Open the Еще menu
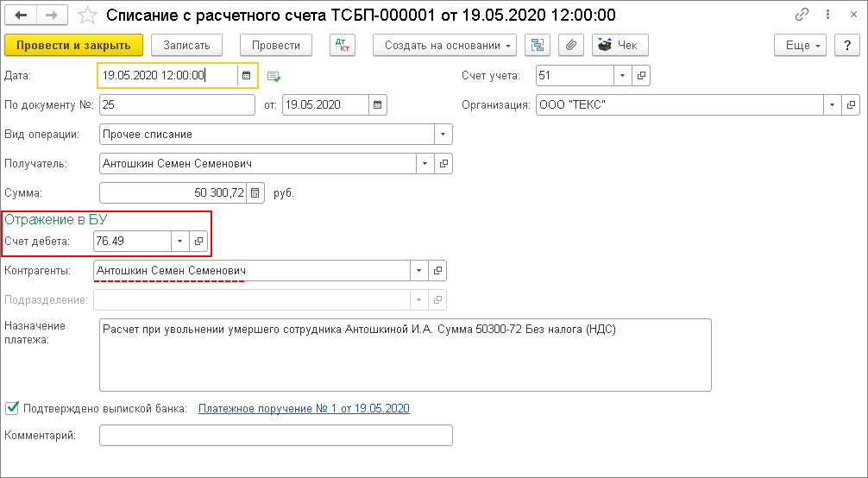This screenshot has height=478, width=868. coord(800,46)
